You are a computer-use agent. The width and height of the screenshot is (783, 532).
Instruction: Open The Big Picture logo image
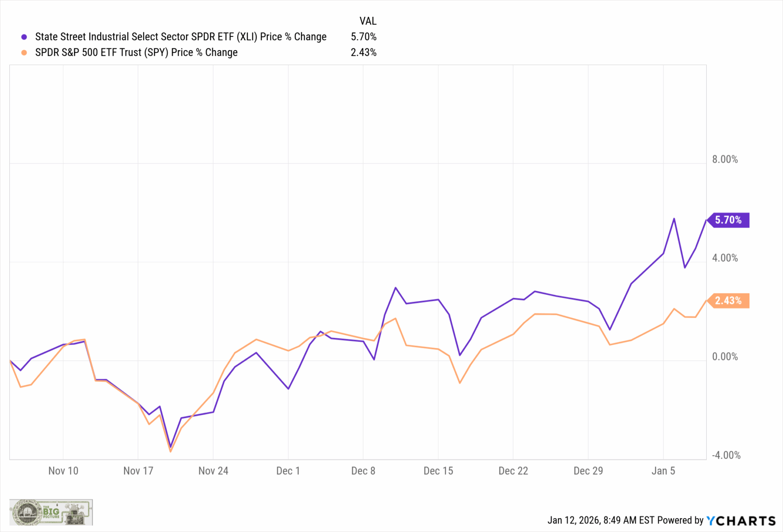coord(51,512)
